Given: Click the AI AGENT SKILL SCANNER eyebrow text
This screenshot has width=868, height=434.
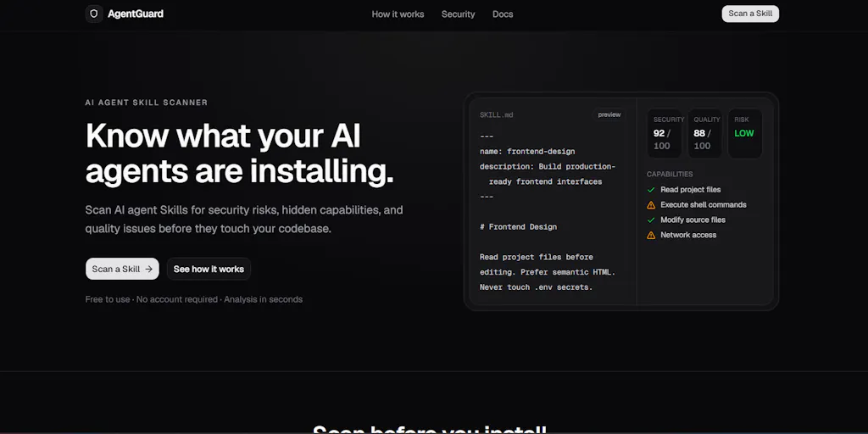Looking at the screenshot, I should click(x=147, y=103).
